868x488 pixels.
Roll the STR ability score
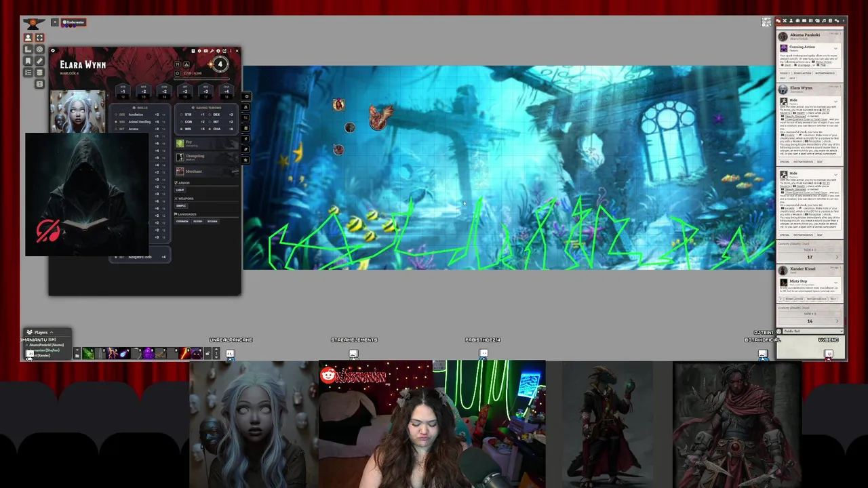(x=123, y=91)
